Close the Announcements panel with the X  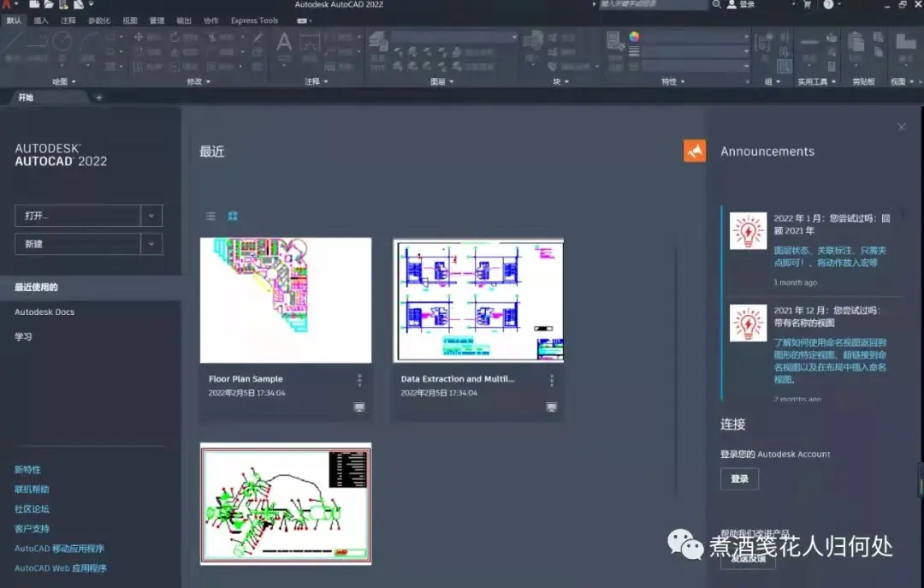coord(901,127)
